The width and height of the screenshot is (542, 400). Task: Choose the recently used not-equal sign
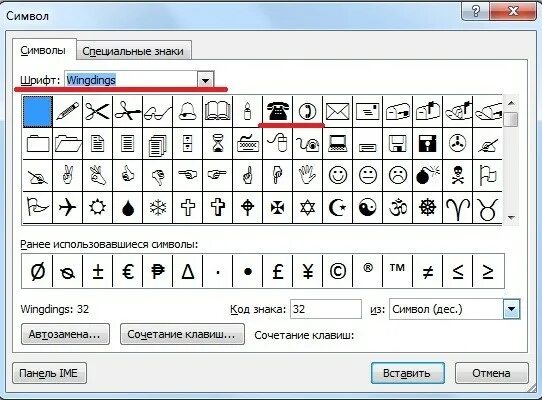(428, 271)
